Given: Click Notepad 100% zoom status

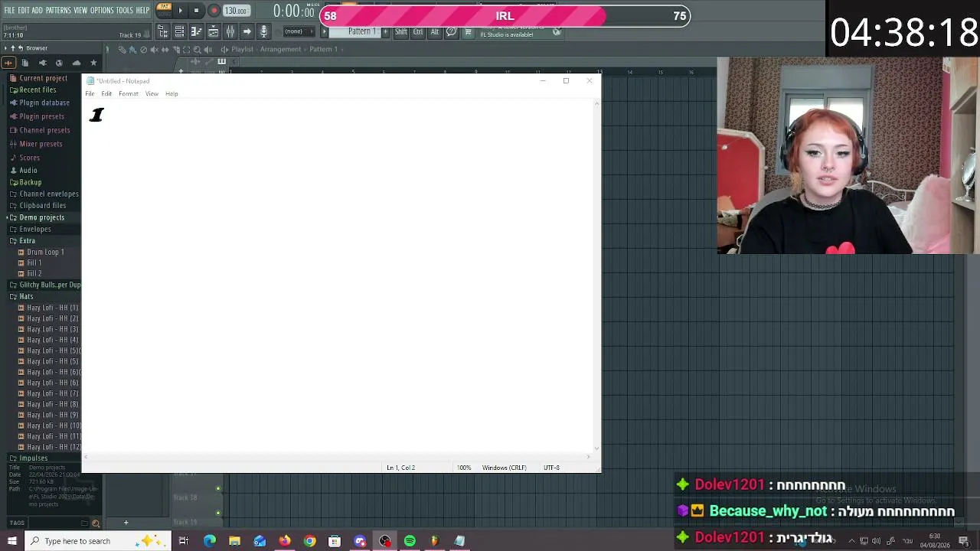Looking at the screenshot, I should click(464, 468).
